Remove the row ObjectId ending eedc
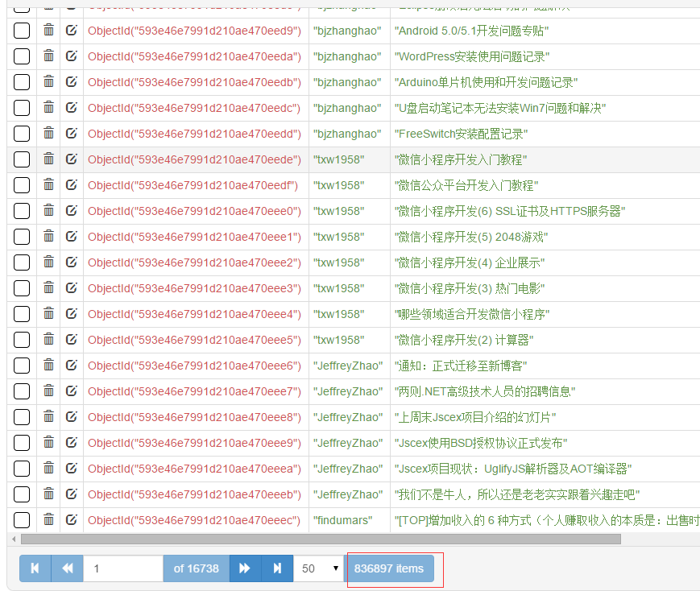 click(x=48, y=108)
